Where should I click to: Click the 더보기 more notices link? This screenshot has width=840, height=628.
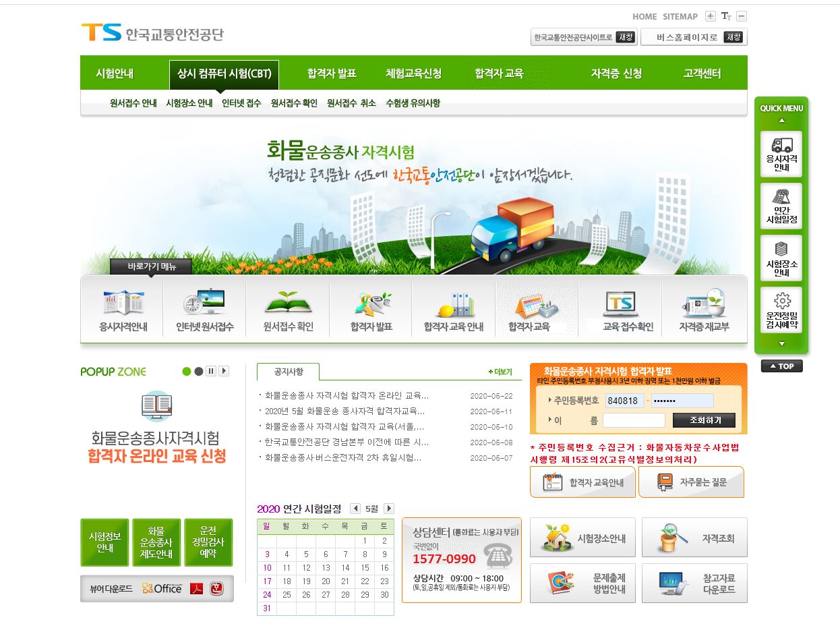pyautogui.click(x=501, y=372)
